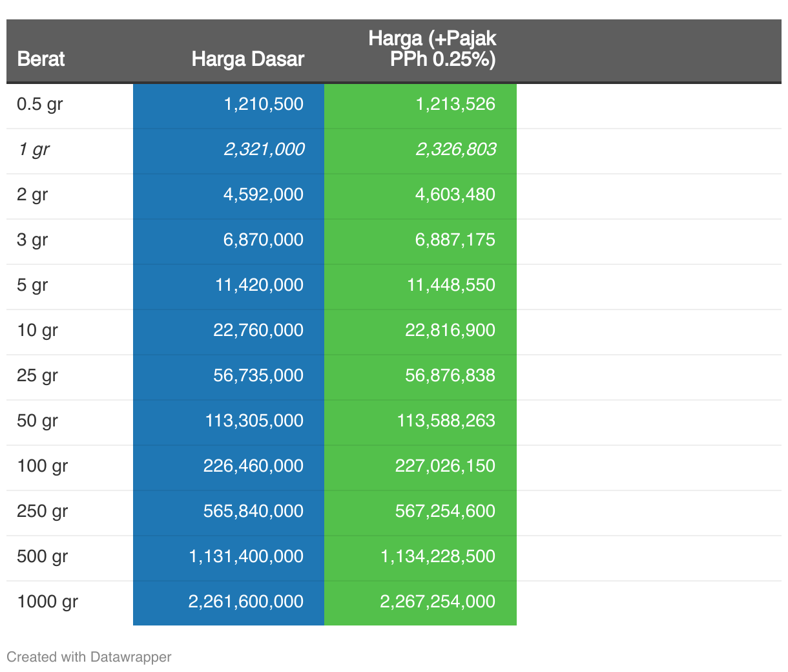Click the green cell showing 6,887,175
This screenshot has height=672, width=788.
click(455, 240)
